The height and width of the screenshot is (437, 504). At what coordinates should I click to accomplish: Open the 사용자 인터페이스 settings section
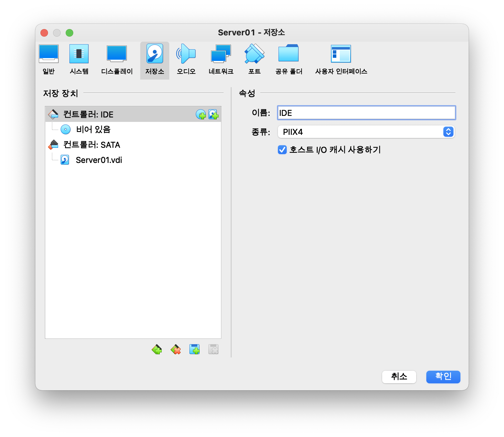[341, 60]
